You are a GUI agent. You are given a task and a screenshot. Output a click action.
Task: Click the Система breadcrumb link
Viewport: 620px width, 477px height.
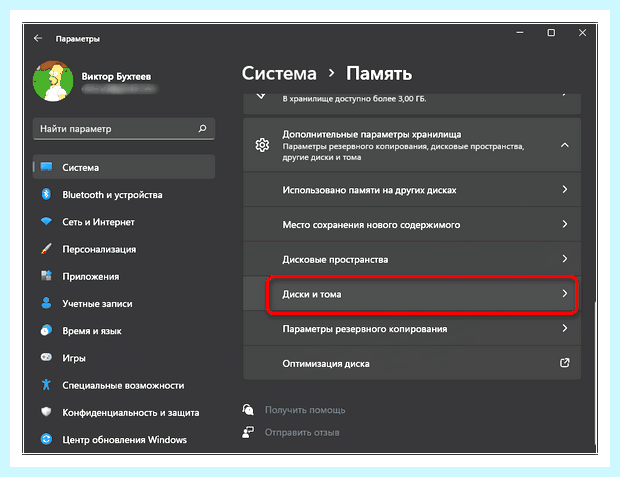coord(279,74)
